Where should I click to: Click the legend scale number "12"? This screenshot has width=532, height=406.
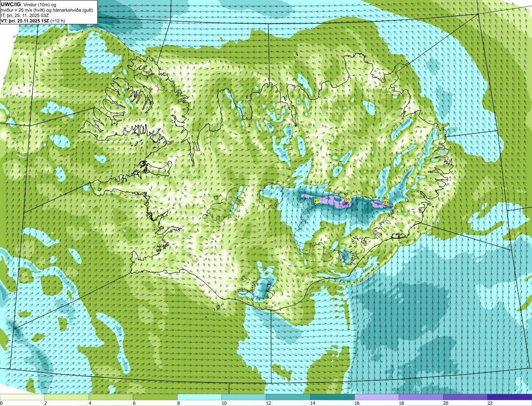tap(268, 403)
